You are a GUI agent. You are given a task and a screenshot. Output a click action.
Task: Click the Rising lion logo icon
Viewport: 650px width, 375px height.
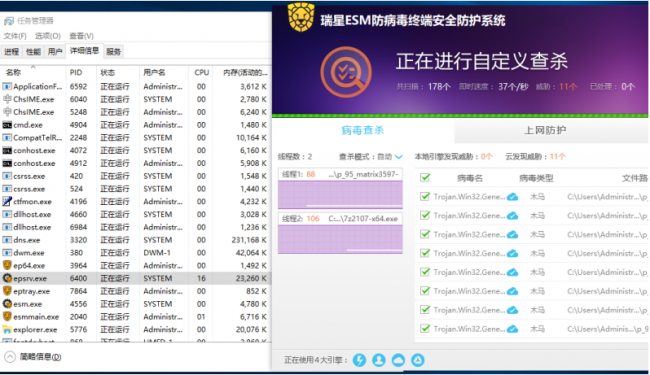pyautogui.click(x=301, y=17)
